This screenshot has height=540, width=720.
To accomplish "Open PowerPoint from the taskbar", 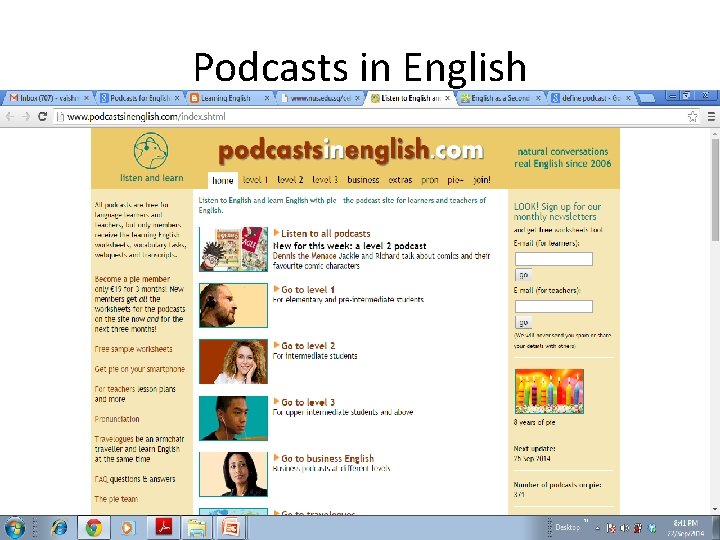I will point(231,528).
